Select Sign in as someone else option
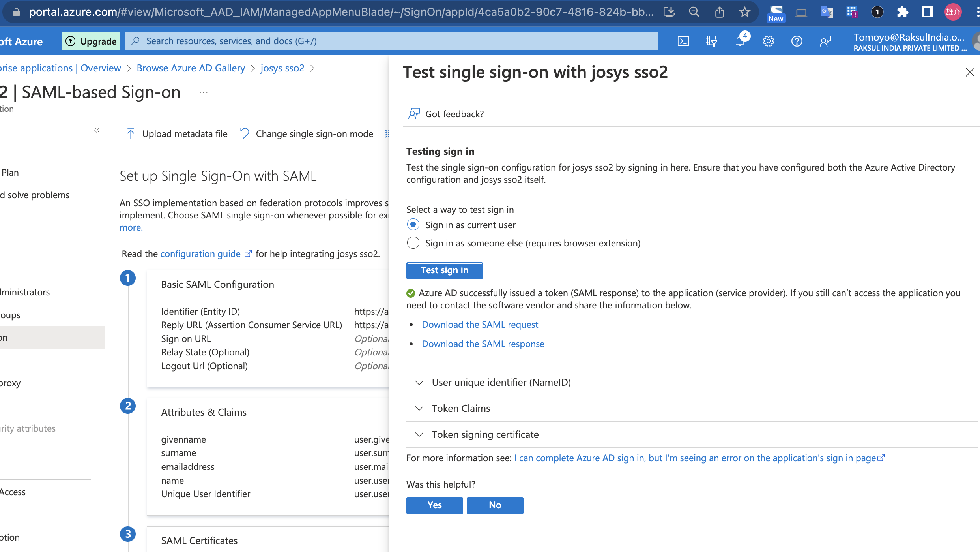Screen dimensions: 980x552 point(413,243)
